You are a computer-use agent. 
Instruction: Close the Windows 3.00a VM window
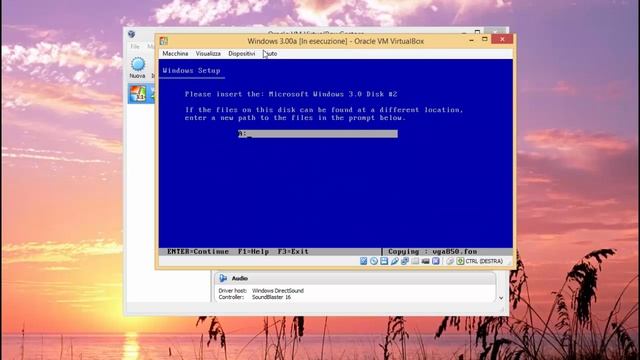pyautogui.click(x=502, y=39)
